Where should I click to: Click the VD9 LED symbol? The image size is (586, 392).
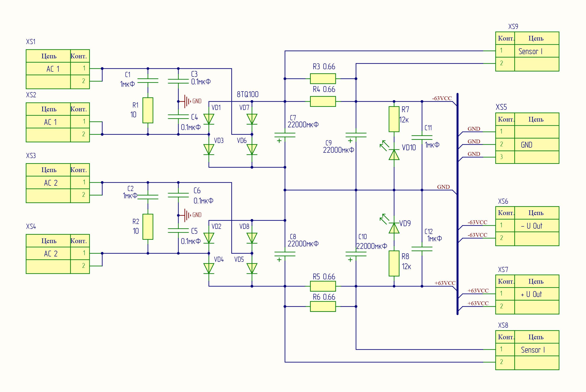394,228
